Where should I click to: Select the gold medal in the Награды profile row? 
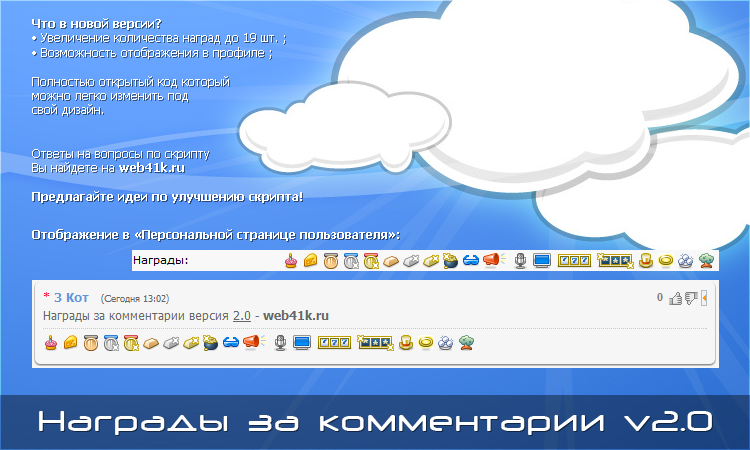click(371, 261)
